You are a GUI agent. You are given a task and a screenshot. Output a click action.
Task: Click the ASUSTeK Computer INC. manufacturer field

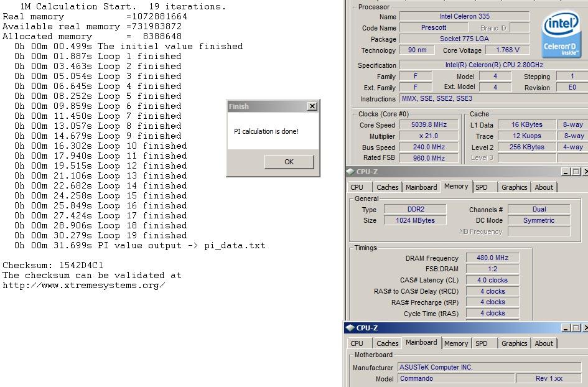coord(490,367)
